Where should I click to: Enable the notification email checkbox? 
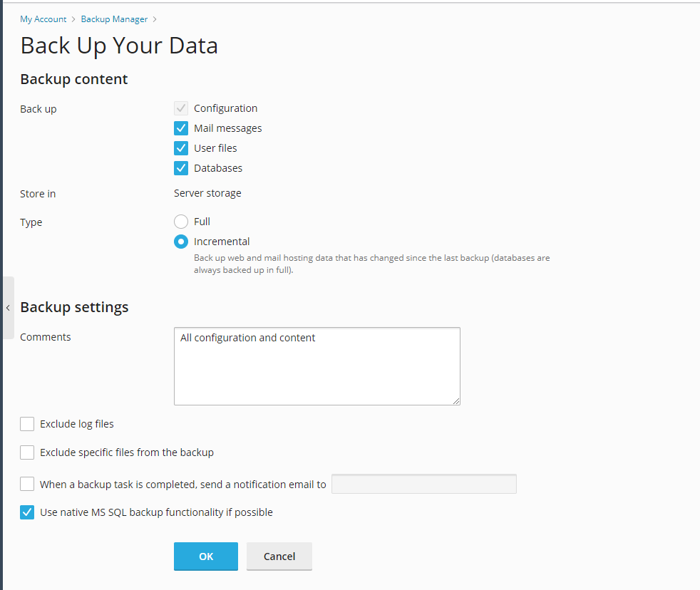click(x=27, y=485)
